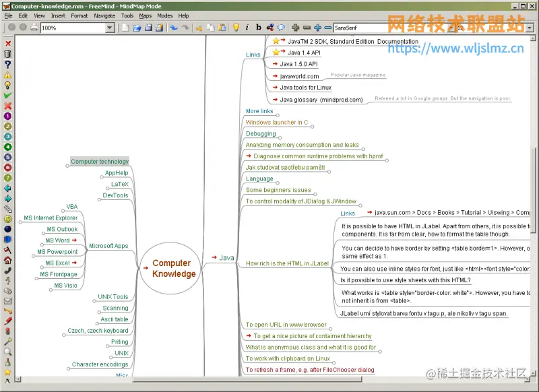This screenshot has width=539, height=392.
Task: Add the green check mark icon
Action: click(x=7, y=96)
